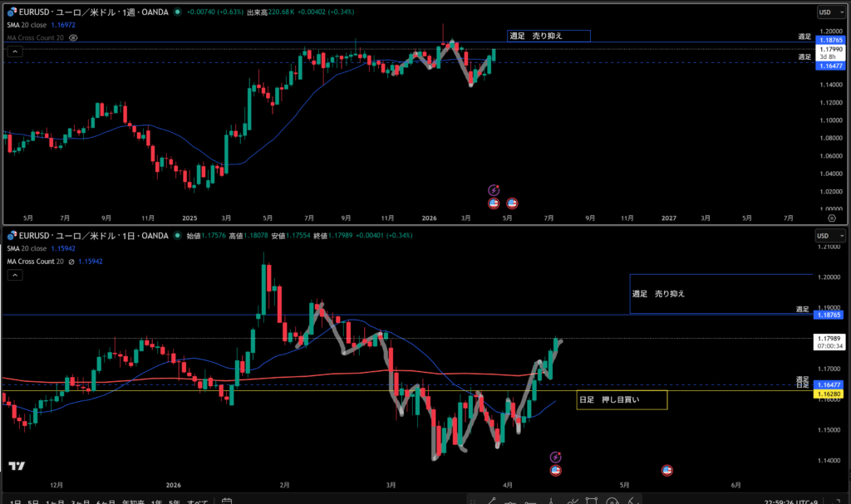This screenshot has height=504, width=851.
Task: Collapse the indicator legend on weekly chart
Action: tap(14, 51)
